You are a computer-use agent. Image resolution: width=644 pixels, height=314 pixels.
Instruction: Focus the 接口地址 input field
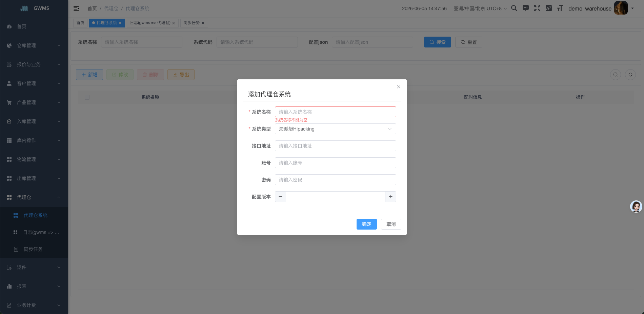(336, 146)
